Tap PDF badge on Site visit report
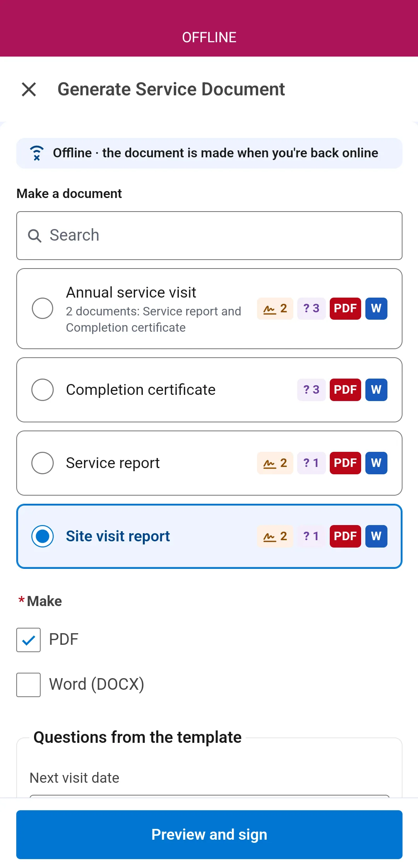This screenshot has width=418, height=868. click(x=345, y=536)
